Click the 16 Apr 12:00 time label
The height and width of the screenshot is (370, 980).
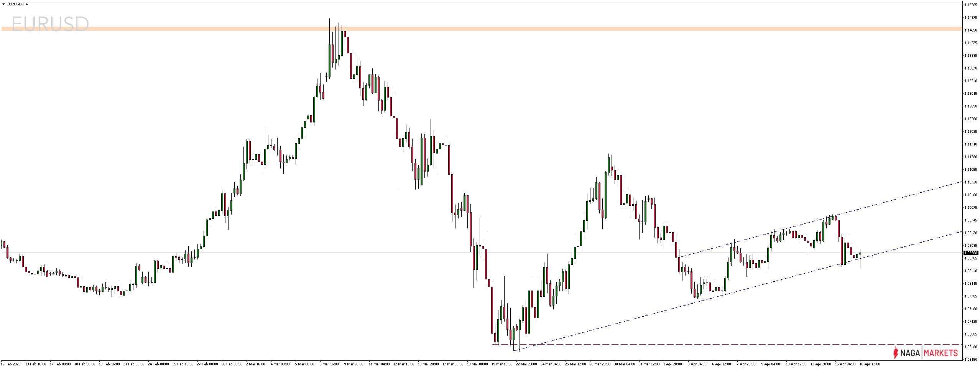[870, 364]
